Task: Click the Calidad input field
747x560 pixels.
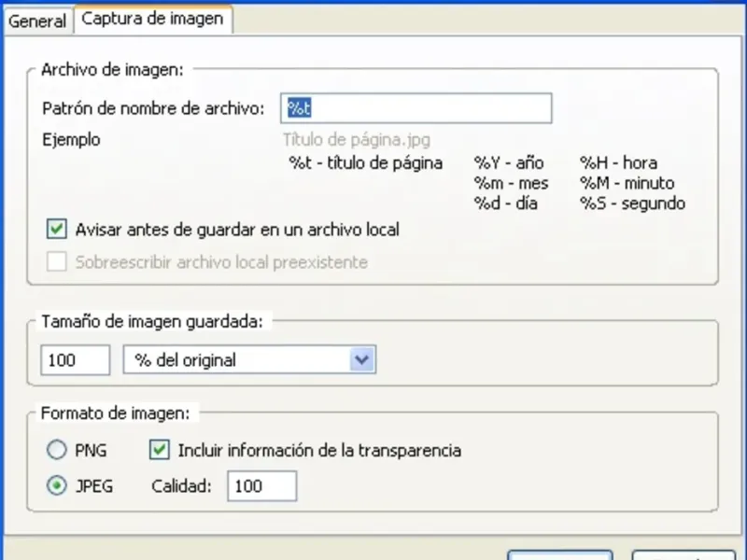Action: tap(262, 485)
